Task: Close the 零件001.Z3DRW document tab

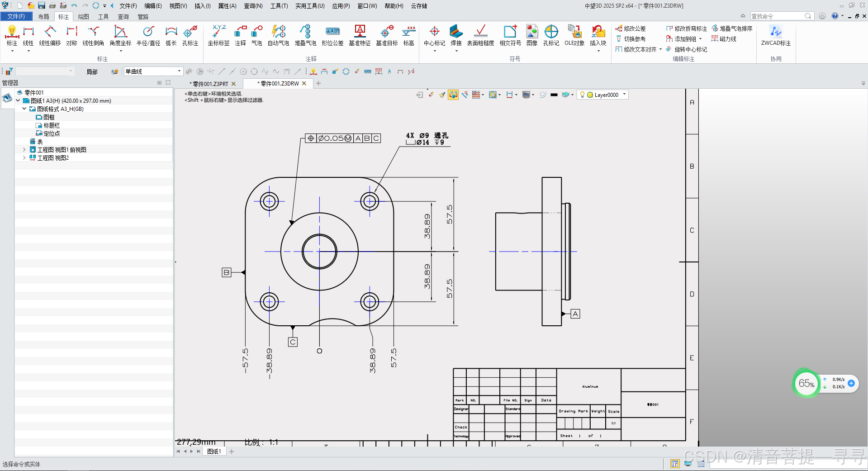Action: [x=304, y=83]
